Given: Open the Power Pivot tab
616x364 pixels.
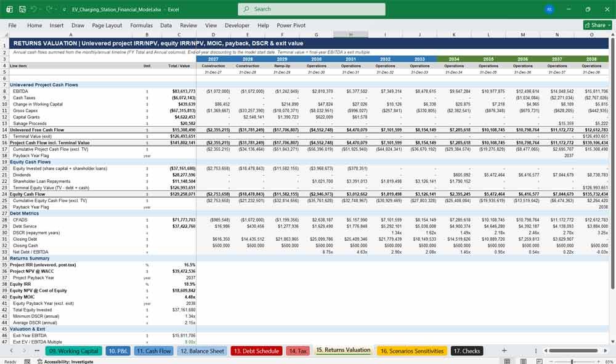Looking at the screenshot, I should (291, 25).
